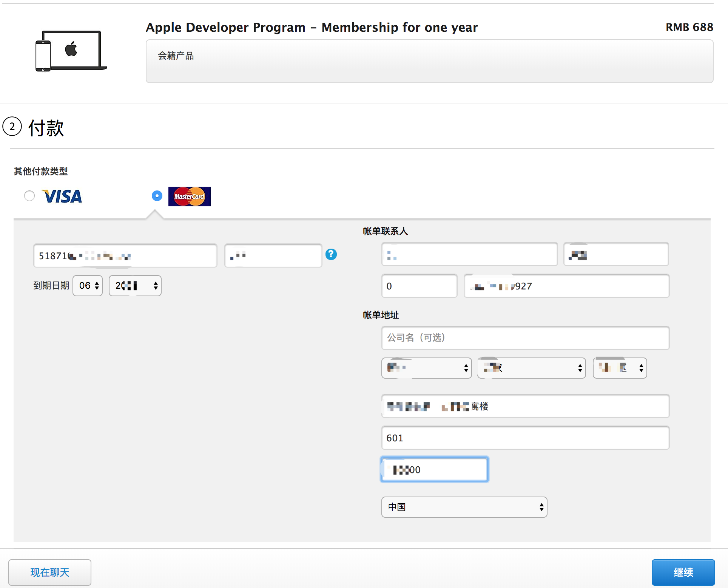Select the VISA radio button

tap(29, 196)
